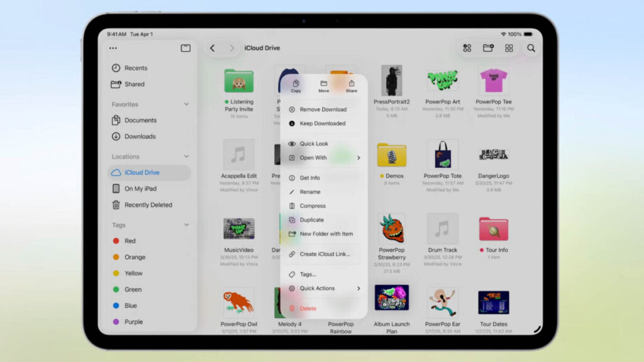This screenshot has width=644, height=362.
Task: Open the PowerPop Strawberry file
Action: pyautogui.click(x=391, y=229)
